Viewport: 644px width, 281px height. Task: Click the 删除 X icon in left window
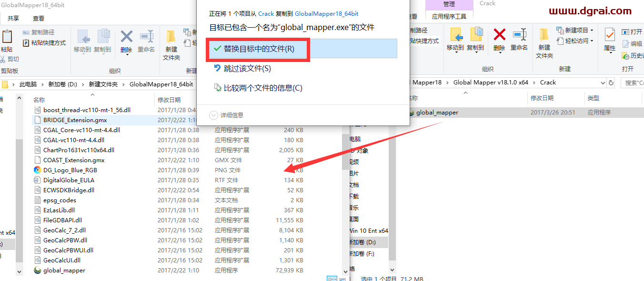pos(126,36)
